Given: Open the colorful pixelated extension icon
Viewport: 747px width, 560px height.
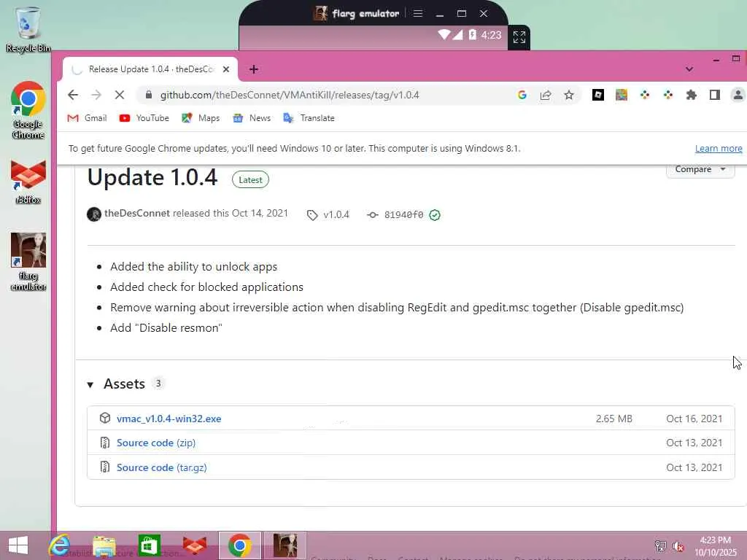Looking at the screenshot, I should pyautogui.click(x=622, y=95).
